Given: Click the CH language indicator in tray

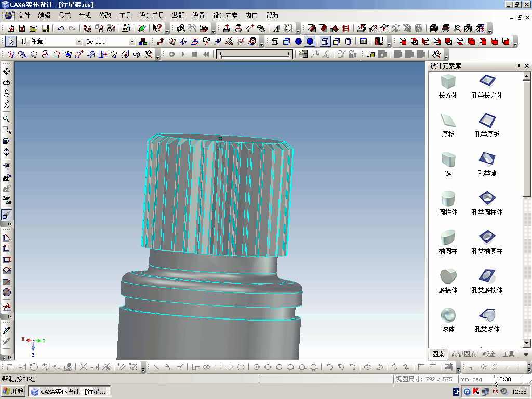Looking at the screenshot, I should click(456, 392).
